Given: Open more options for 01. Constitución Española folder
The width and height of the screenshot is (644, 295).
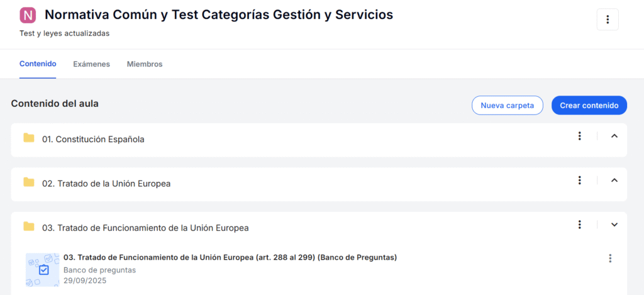Looking at the screenshot, I should pyautogui.click(x=579, y=136).
